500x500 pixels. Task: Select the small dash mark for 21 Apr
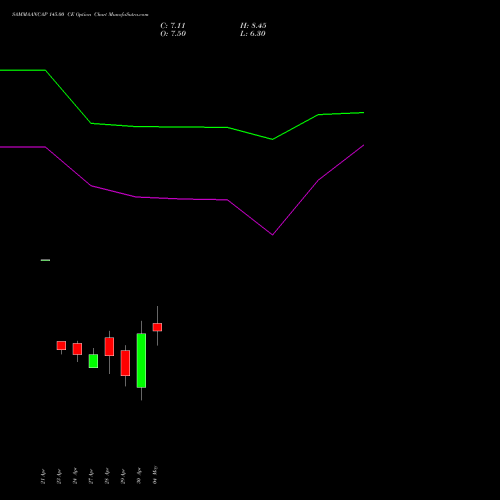(45, 260)
